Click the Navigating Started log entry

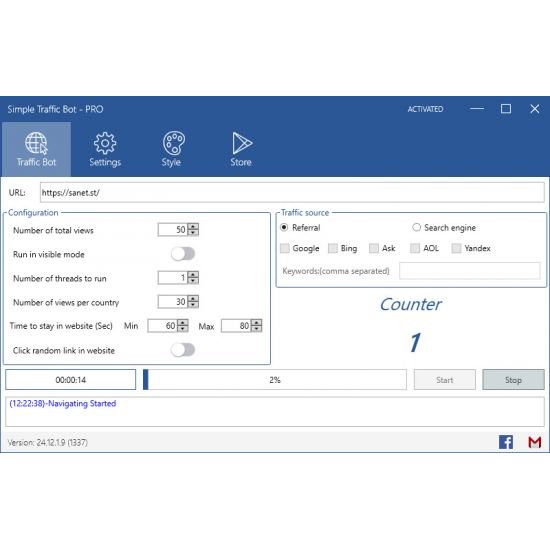pos(63,403)
